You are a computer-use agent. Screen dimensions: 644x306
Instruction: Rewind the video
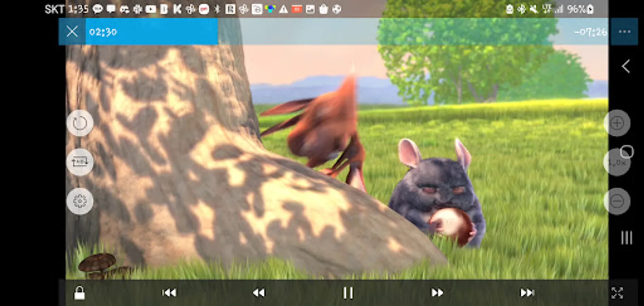click(x=259, y=293)
